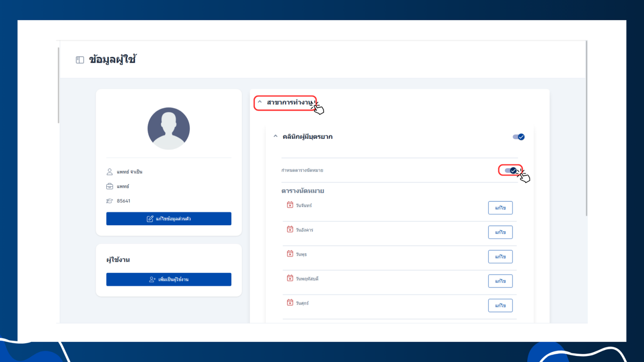
Task: Click the ข้อมูลผู้ใช้ page title
Action: [x=113, y=60]
